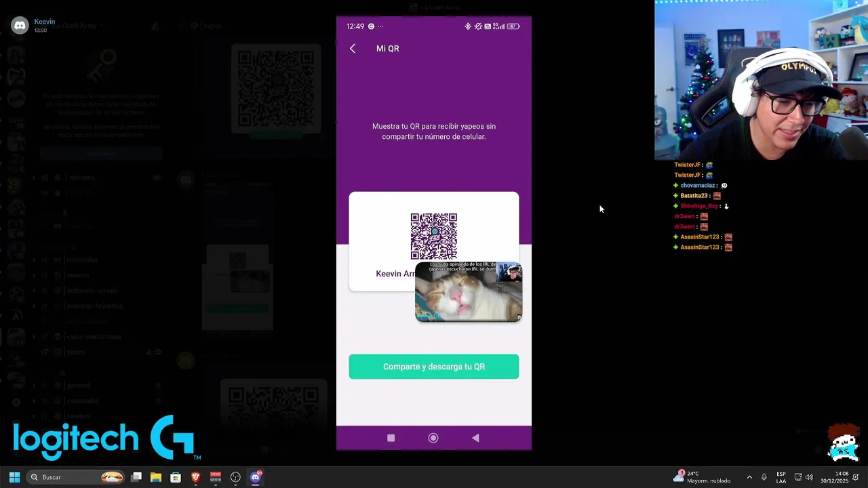Tap the Android back triangle button
The image size is (868, 488).
pos(475,439)
